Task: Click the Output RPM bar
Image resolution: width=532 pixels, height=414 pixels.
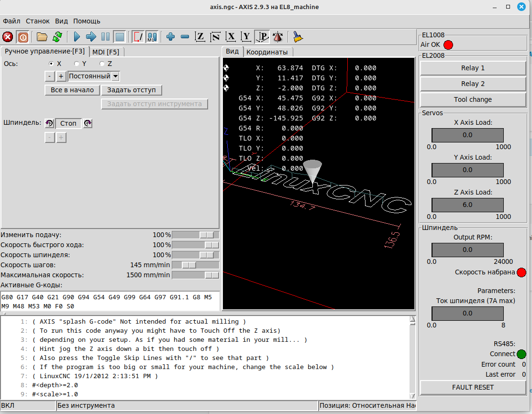Action: click(x=467, y=250)
